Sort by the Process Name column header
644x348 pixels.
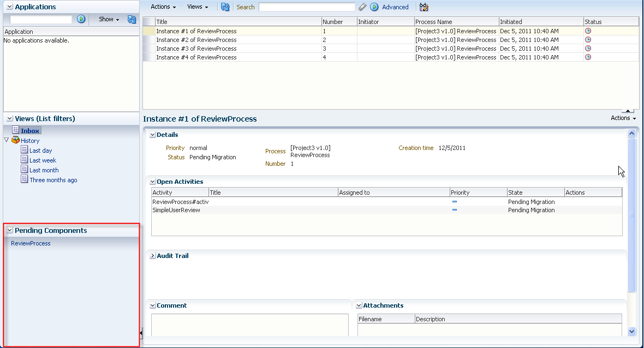click(x=456, y=22)
